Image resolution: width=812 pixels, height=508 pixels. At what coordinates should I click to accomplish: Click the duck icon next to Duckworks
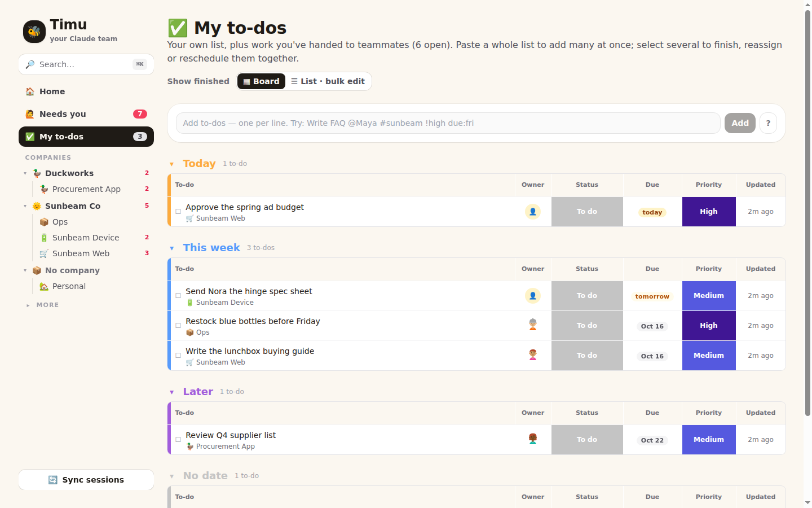37,173
